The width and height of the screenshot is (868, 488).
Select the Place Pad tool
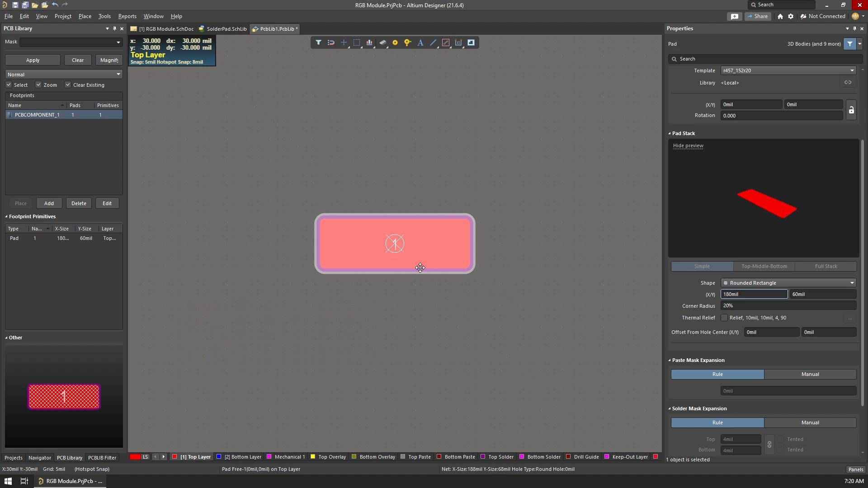408,42
